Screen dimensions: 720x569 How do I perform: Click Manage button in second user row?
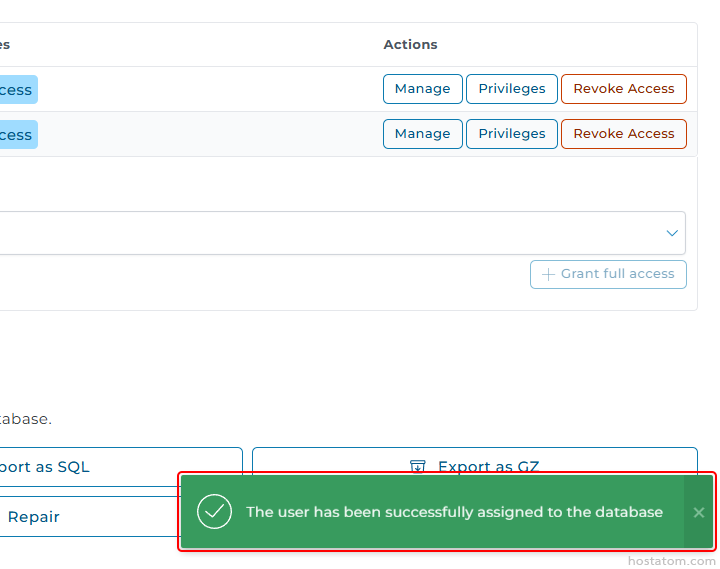pos(422,134)
